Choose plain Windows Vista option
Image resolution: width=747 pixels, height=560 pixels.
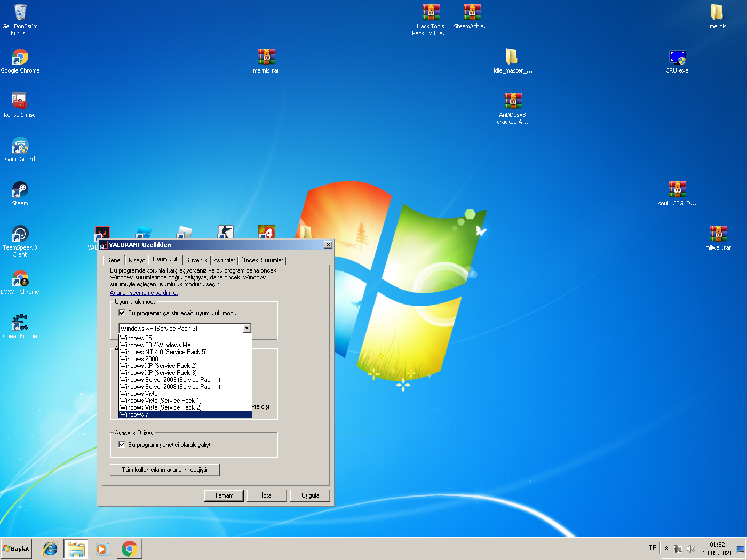185,394
